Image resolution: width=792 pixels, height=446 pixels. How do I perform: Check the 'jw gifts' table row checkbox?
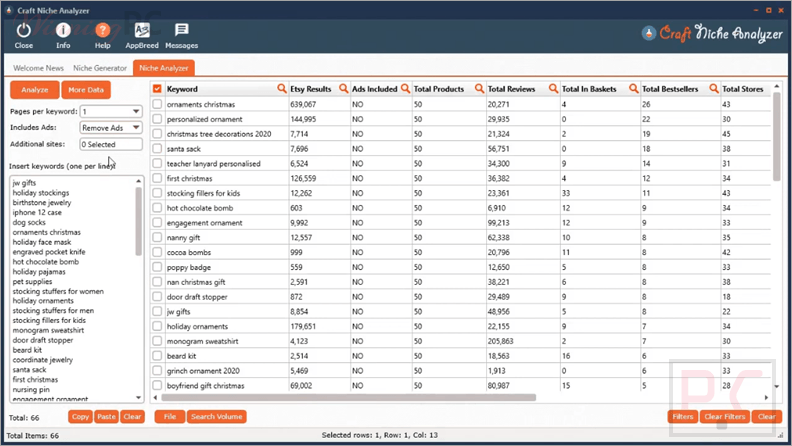pos(157,311)
